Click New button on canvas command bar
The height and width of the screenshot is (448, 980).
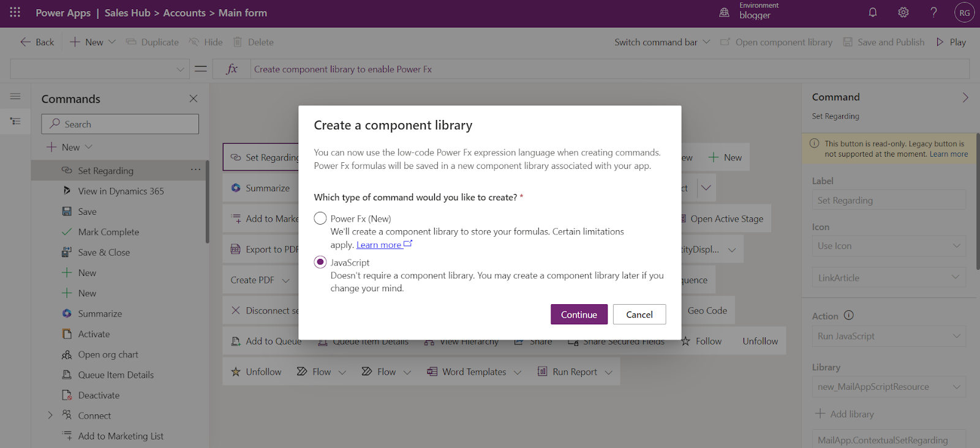tap(725, 157)
